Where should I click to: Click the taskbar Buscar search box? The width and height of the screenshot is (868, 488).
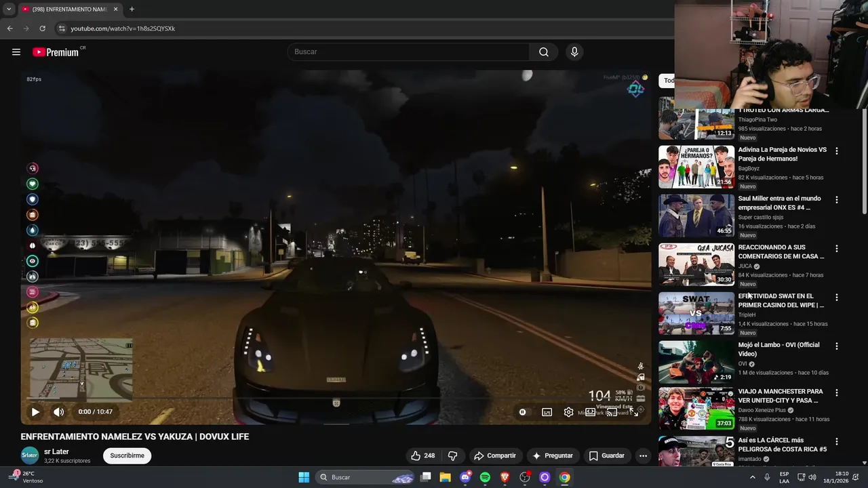(x=365, y=477)
